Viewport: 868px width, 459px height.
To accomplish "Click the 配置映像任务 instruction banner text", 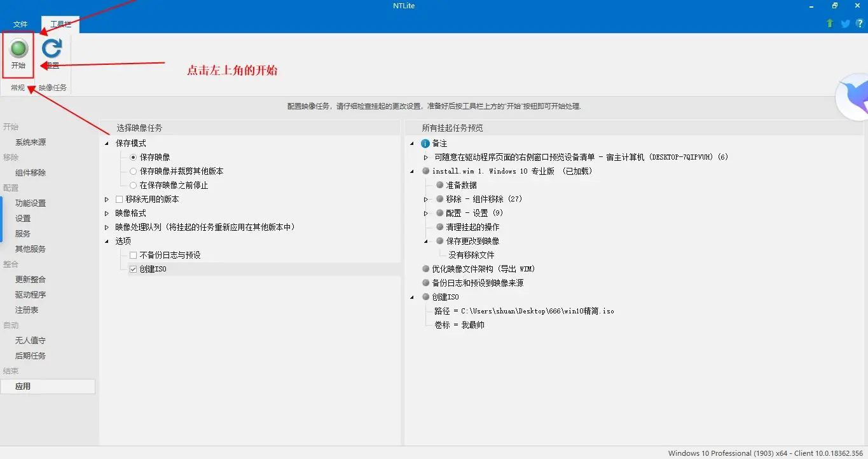I will [x=434, y=106].
